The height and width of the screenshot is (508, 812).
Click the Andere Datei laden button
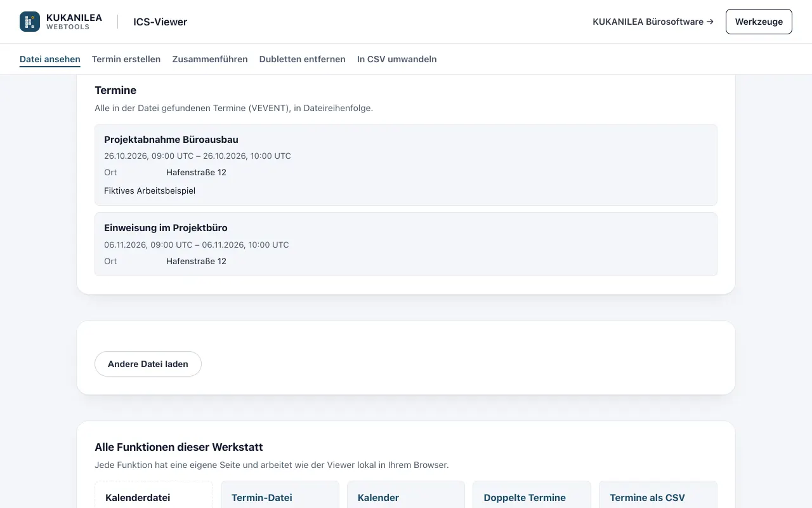pos(148,364)
